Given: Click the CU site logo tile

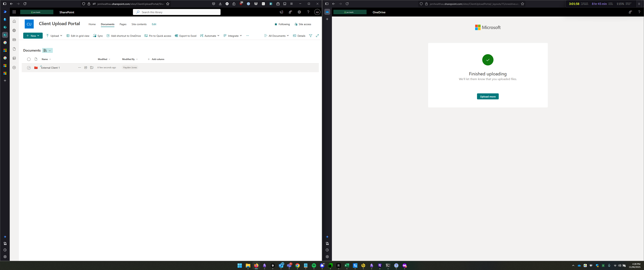Looking at the screenshot, I should pos(29,24).
